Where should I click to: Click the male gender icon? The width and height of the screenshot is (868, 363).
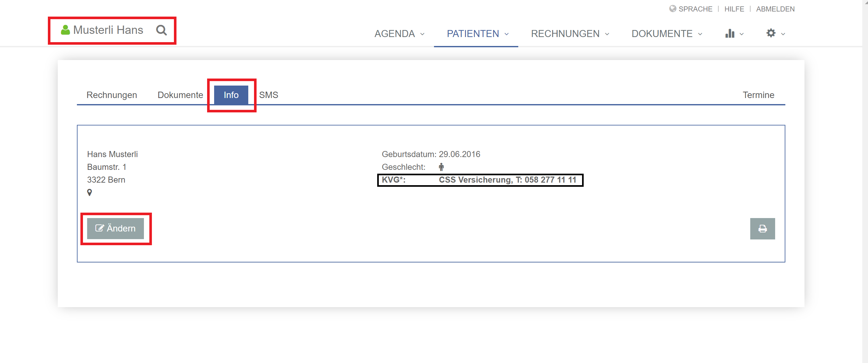[x=441, y=167]
